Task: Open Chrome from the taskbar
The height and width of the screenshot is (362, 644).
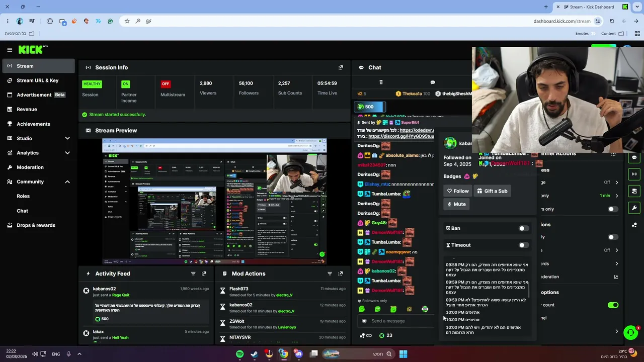Action: [284, 354]
